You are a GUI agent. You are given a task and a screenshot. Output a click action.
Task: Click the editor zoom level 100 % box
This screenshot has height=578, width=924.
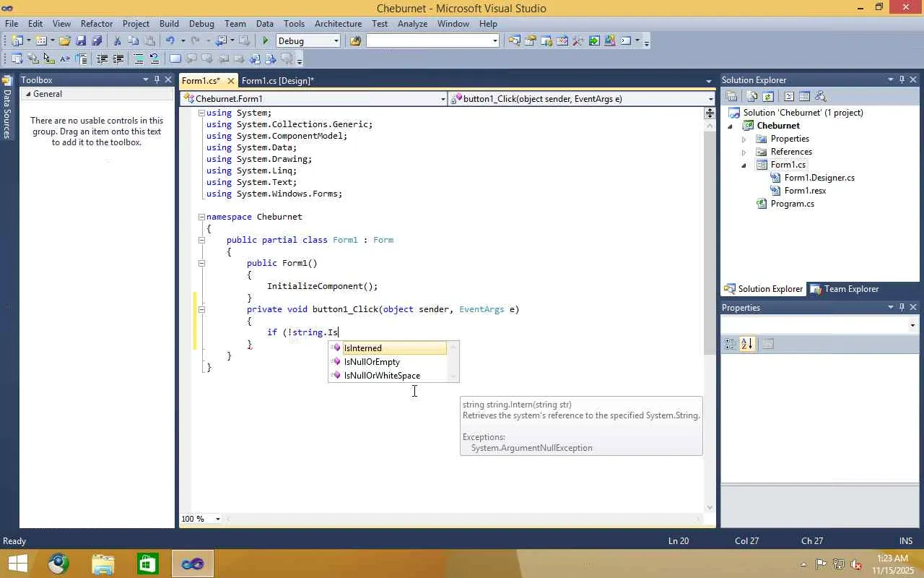tap(193, 519)
